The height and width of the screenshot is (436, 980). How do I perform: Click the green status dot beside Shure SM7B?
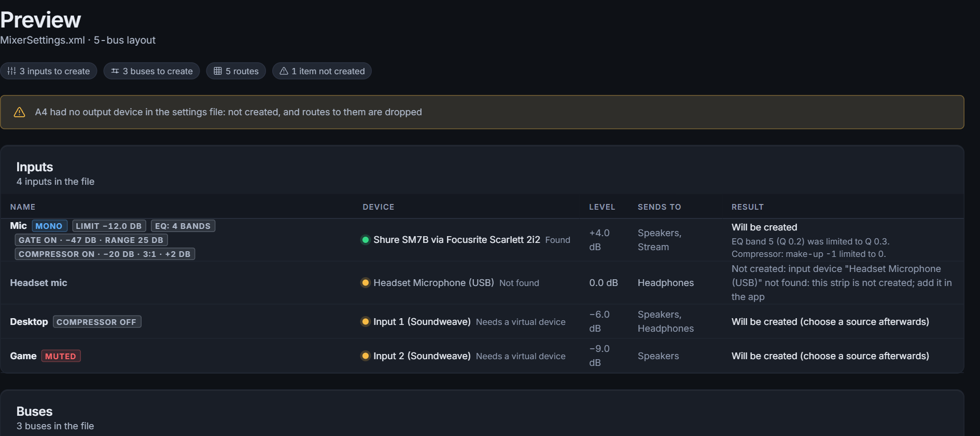(365, 240)
